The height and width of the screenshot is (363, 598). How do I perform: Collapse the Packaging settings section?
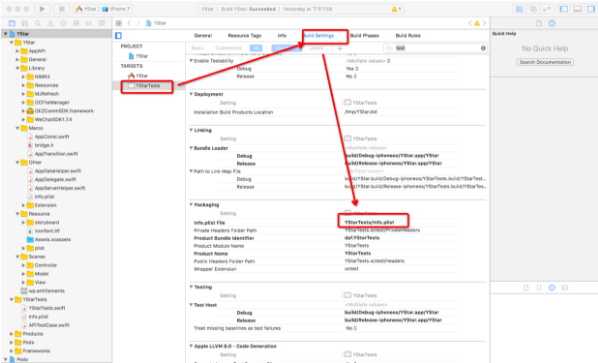[x=191, y=204]
